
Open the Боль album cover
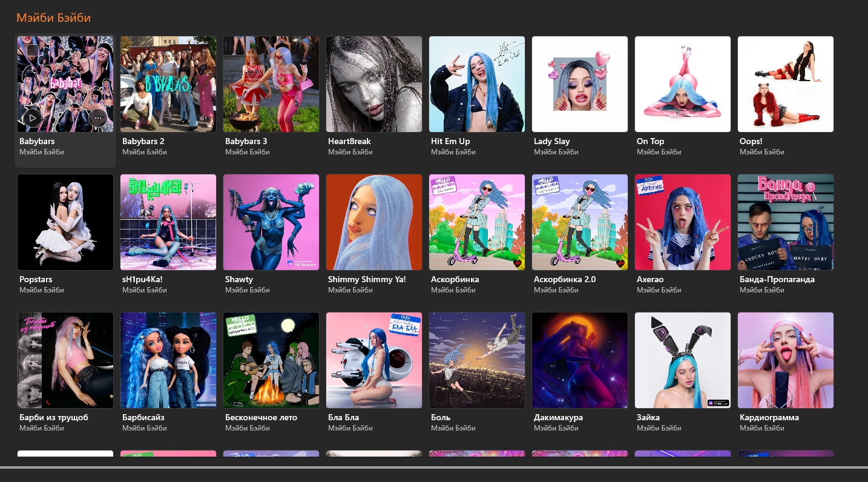click(477, 360)
